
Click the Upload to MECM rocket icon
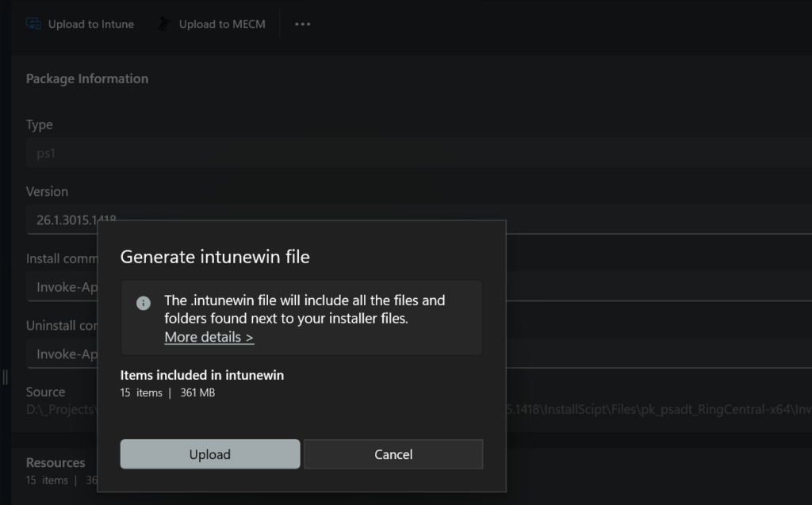[164, 23]
